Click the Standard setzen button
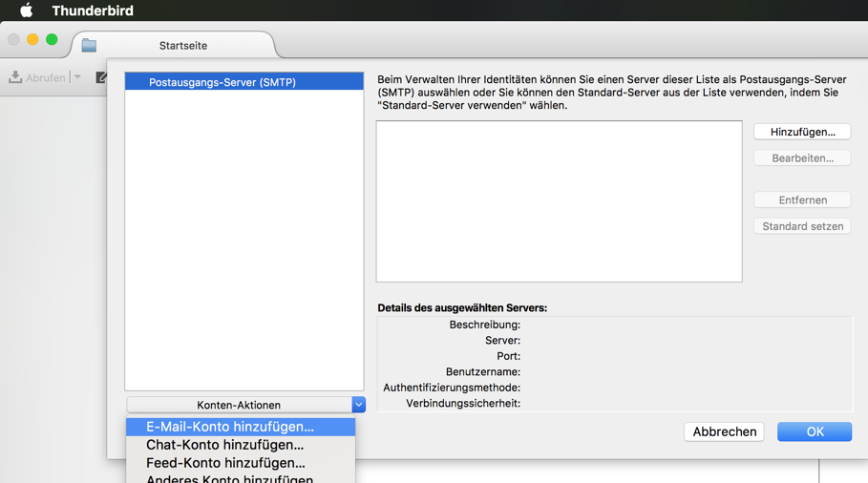This screenshot has width=868, height=483. (802, 225)
